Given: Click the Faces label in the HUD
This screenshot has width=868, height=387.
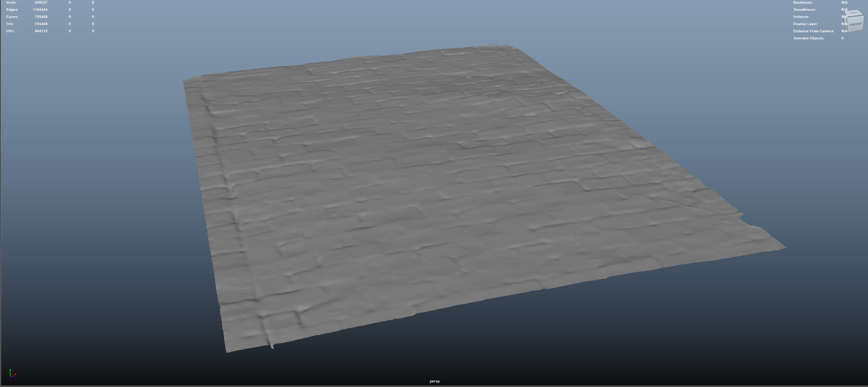Looking at the screenshot, I should tap(12, 17).
